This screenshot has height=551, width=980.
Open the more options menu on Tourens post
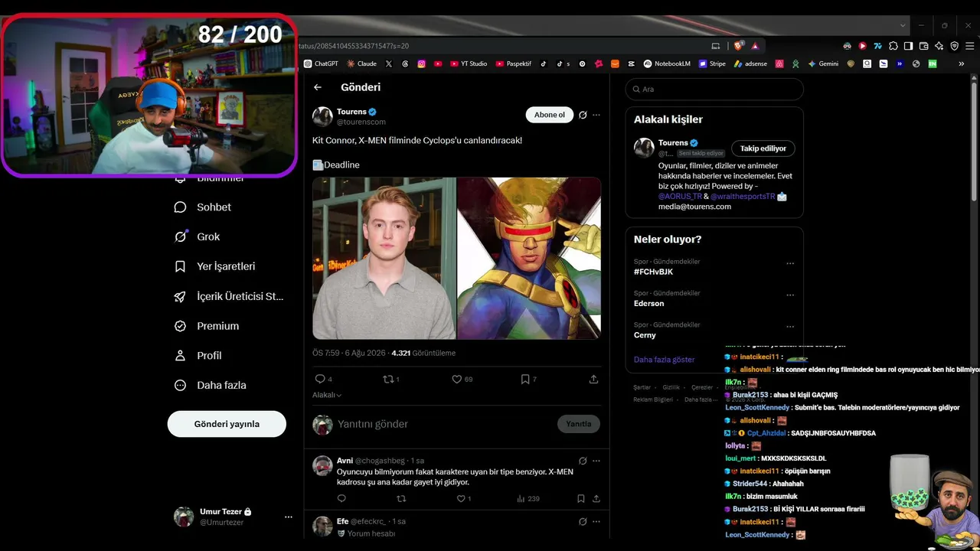tap(596, 115)
